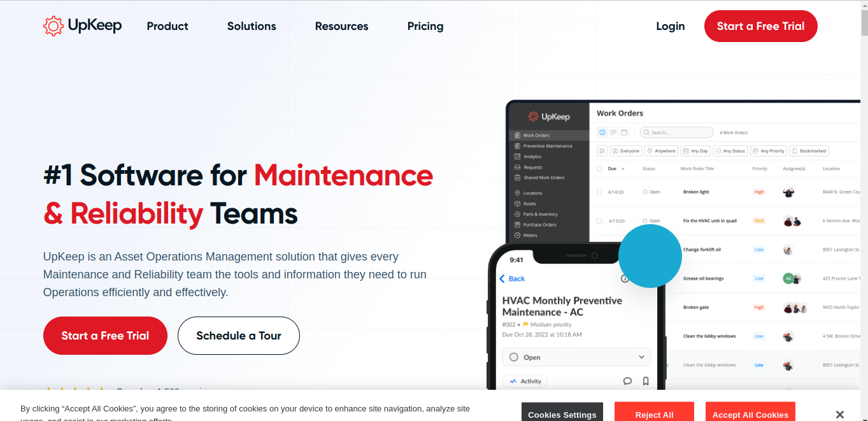
Task: Click Login in the header
Action: pos(671,26)
